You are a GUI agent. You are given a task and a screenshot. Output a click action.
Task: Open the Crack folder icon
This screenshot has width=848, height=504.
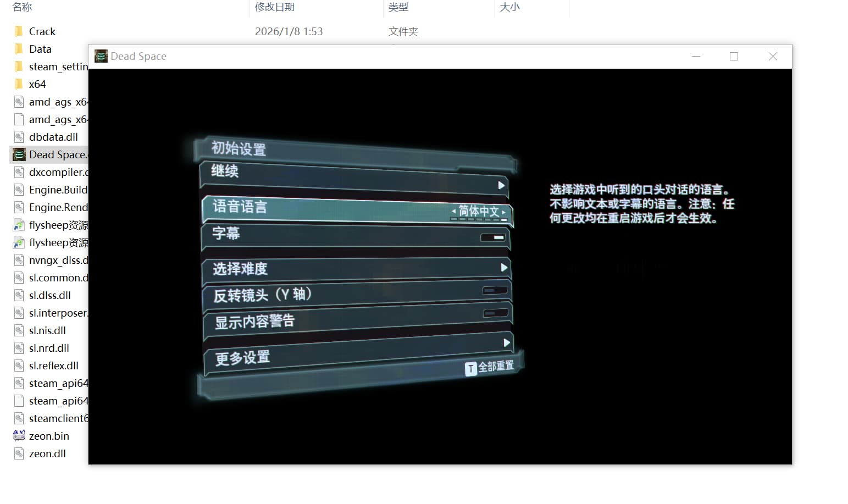pyautogui.click(x=19, y=31)
